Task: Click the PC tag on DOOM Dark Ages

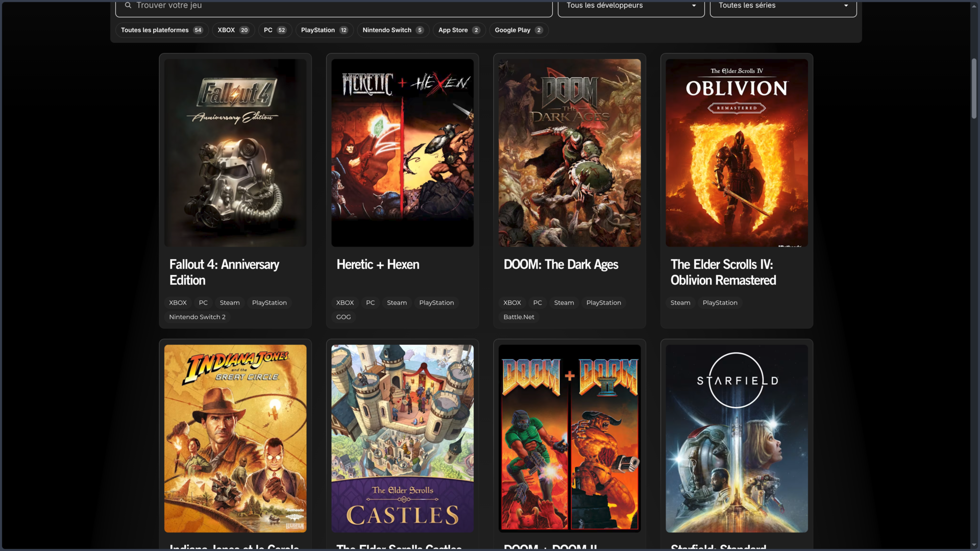Action: tap(537, 303)
